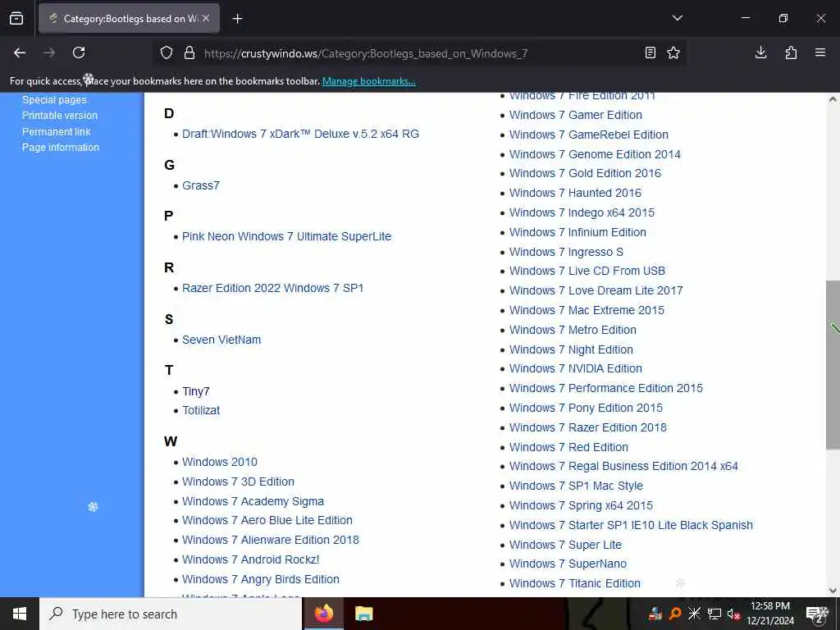
Task: Close the Category:Bootlegs tab
Action: [206, 18]
